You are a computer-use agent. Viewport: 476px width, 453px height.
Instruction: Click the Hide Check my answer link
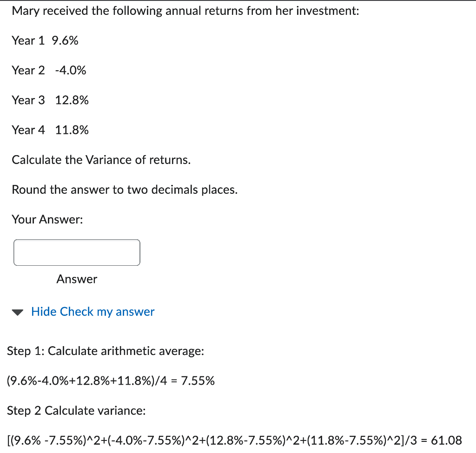(93, 312)
